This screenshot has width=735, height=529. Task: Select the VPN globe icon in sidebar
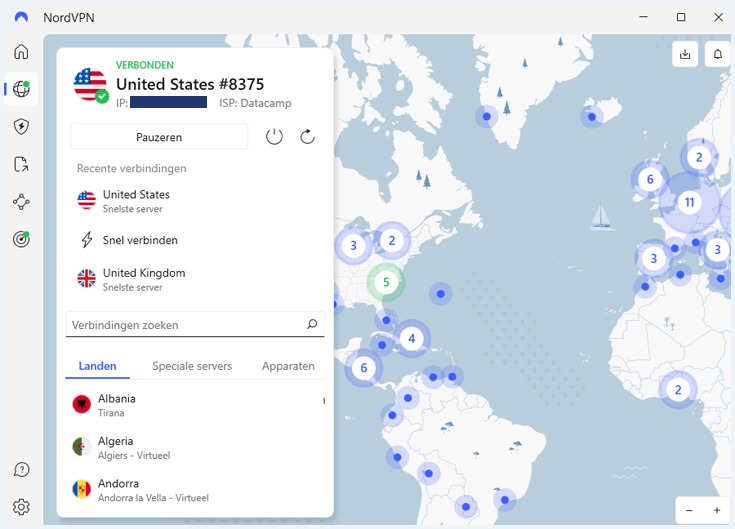pos(21,89)
